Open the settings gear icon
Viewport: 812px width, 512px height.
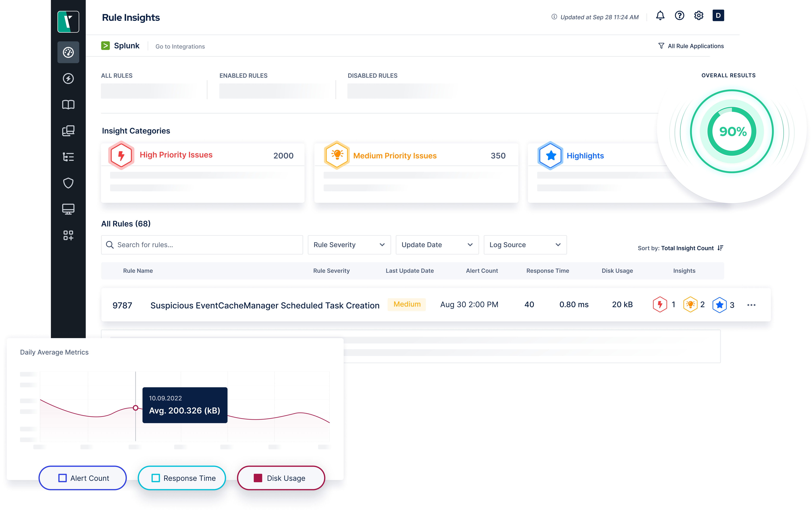point(698,16)
